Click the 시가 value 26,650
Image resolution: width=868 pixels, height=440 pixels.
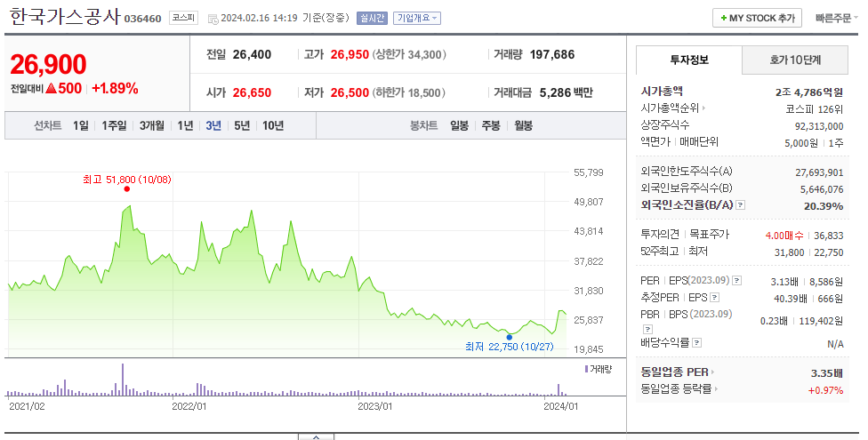252,92
